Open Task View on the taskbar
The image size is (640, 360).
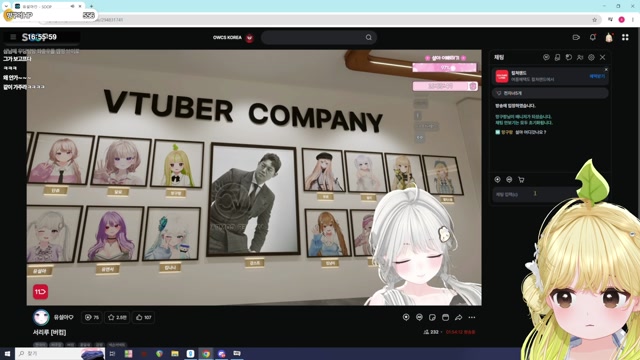pos(112,353)
